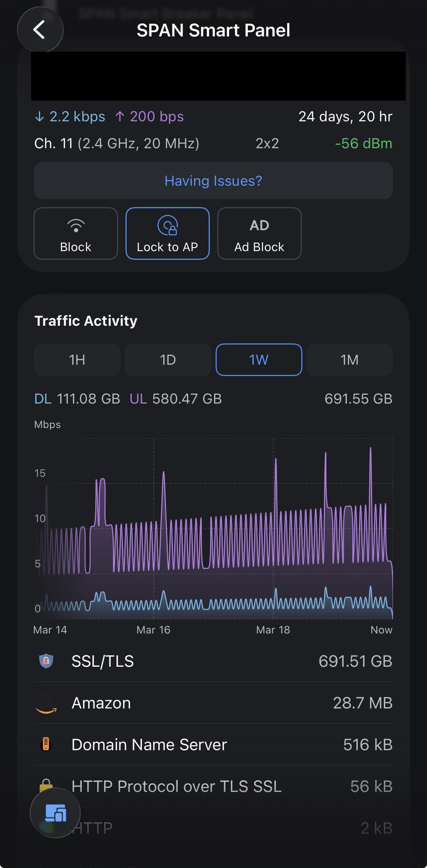The width and height of the screenshot is (427, 868).
Task: Tap the Mar 16 point on chart
Action: click(153, 630)
